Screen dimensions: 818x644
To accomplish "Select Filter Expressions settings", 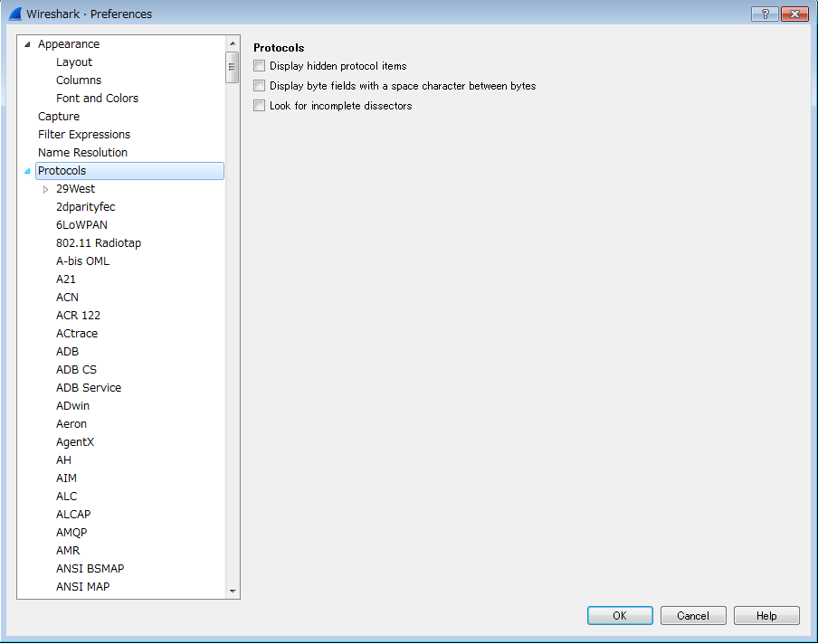I will point(82,134).
